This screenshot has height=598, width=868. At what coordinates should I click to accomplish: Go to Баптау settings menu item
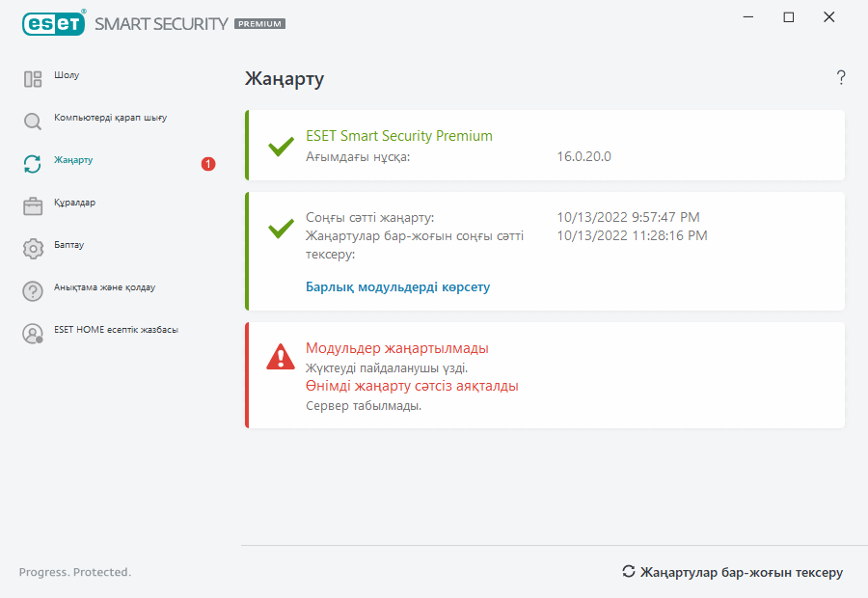coord(68,245)
